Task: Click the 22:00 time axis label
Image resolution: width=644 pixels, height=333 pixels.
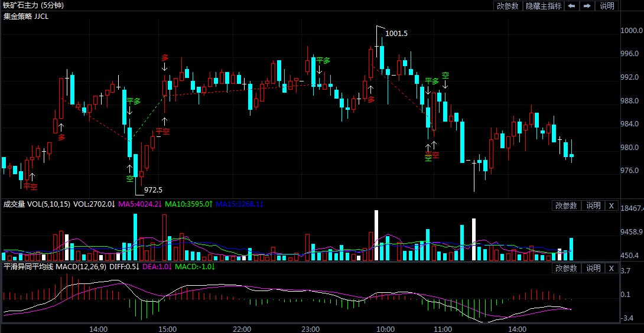Action: (x=242, y=328)
